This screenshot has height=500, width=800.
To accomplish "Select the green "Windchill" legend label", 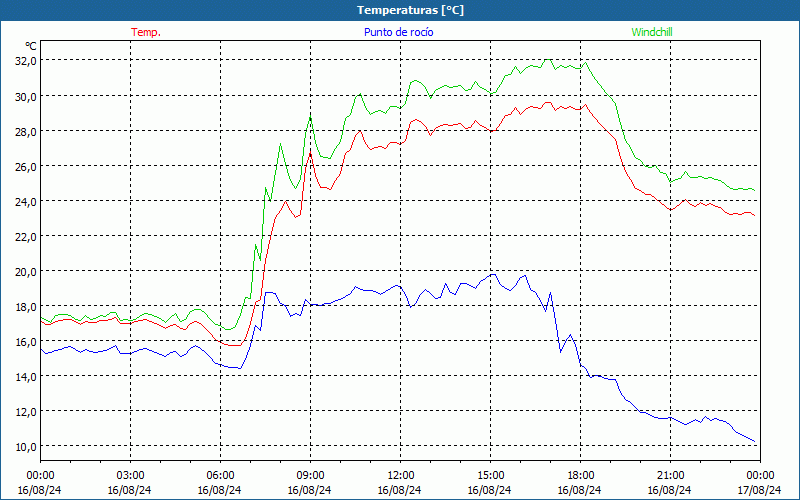I will coord(652,32).
